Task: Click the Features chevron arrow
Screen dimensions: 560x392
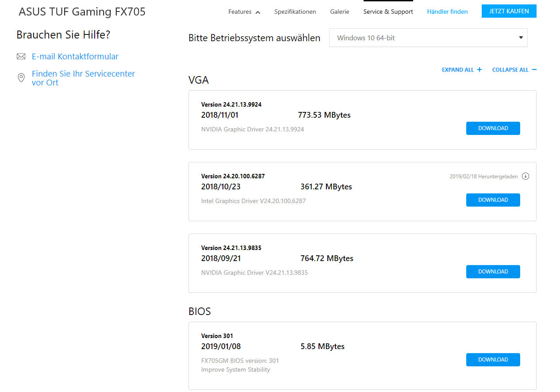Action: pyautogui.click(x=258, y=12)
